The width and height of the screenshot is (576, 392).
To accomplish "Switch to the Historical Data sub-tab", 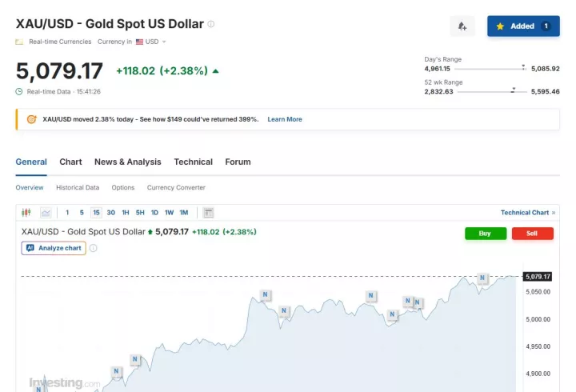I will coord(78,187).
